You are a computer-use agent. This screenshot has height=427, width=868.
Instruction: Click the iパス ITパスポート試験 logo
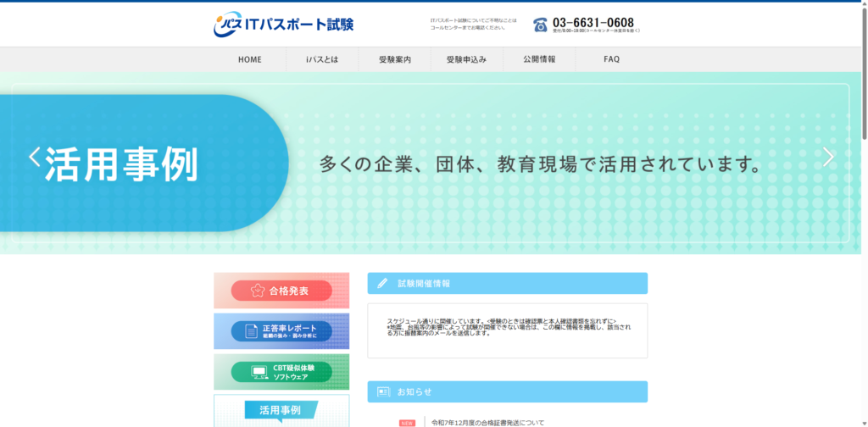[x=283, y=25]
